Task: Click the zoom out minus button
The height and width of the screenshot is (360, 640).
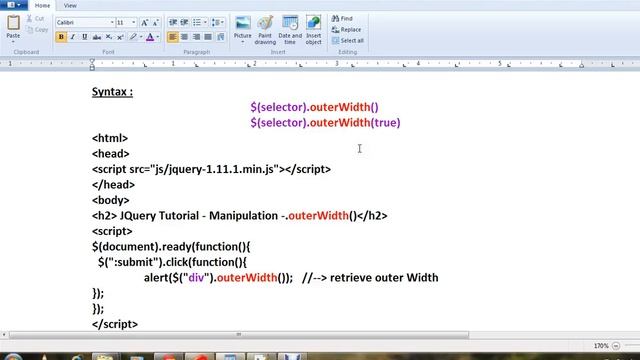Action: [616, 346]
